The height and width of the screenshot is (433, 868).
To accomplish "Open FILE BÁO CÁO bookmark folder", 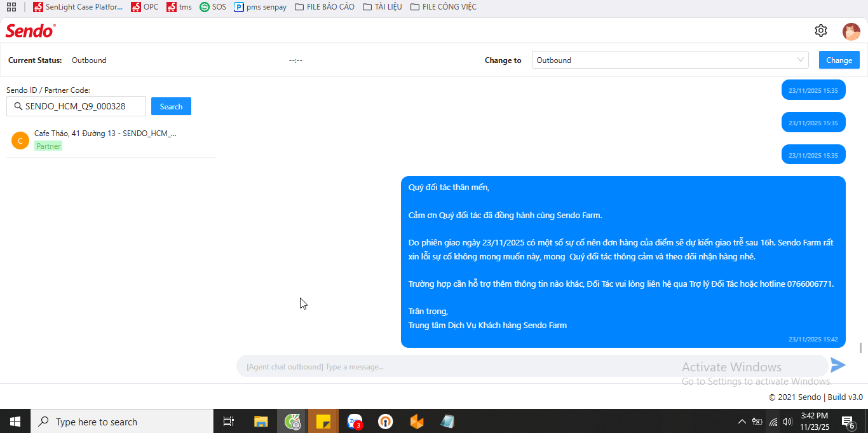I will [325, 7].
